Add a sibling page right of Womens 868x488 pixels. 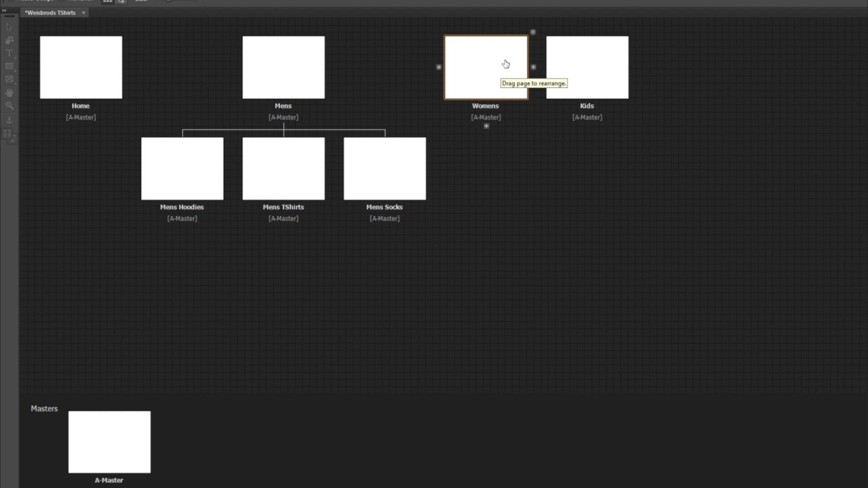533,67
